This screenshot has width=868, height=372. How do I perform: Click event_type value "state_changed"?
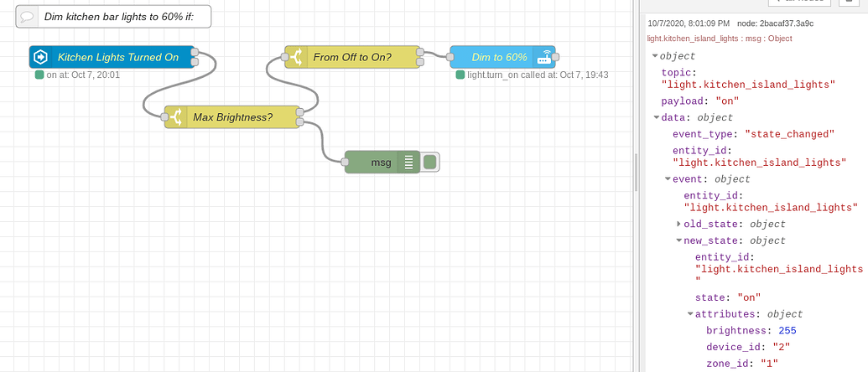[x=789, y=134]
